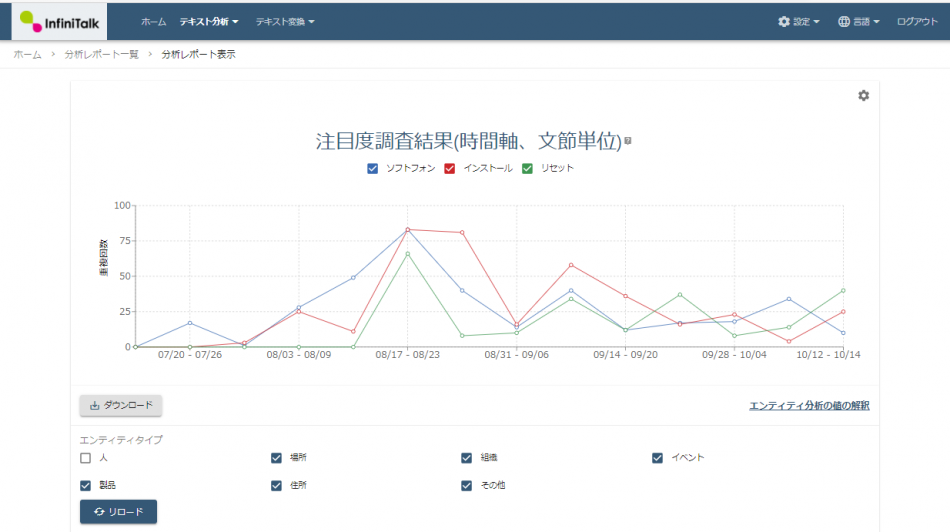Image resolution: width=950 pixels, height=532 pixels.
Task: Click the peak data point at 08/17 - 08/23
Action: [x=407, y=229]
